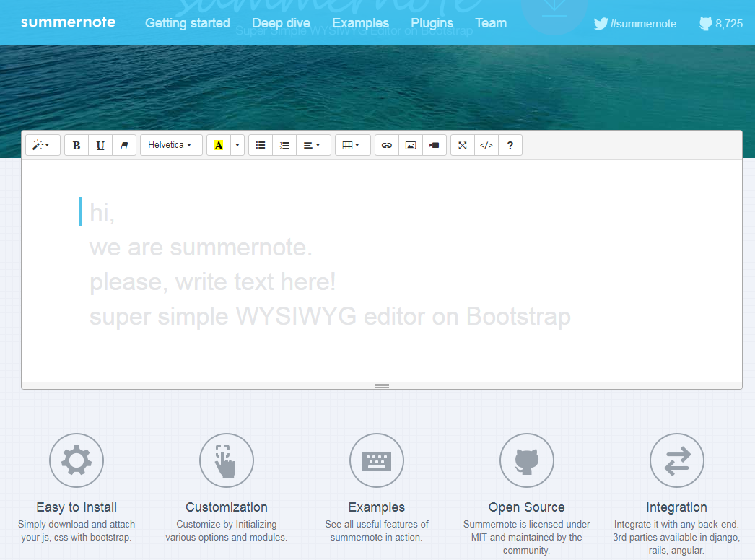This screenshot has width=755, height=560.
Task: Toggle code view with the </> icon
Action: 486,145
